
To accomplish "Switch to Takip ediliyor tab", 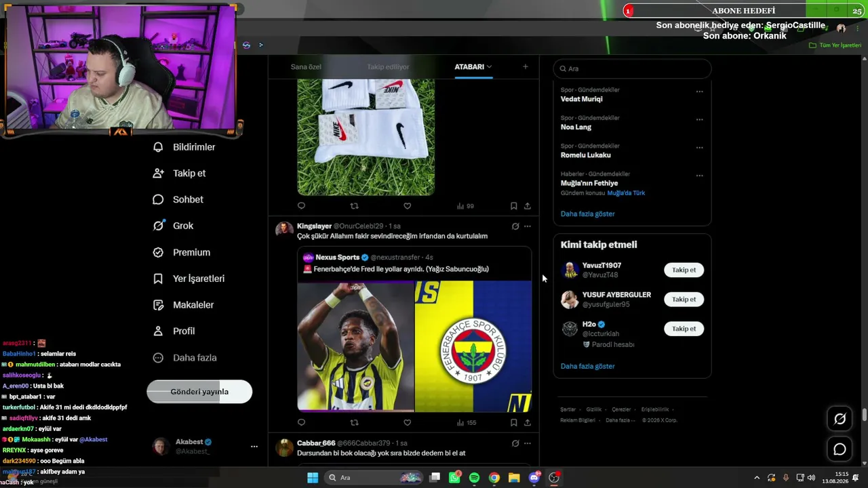I will coord(388,67).
